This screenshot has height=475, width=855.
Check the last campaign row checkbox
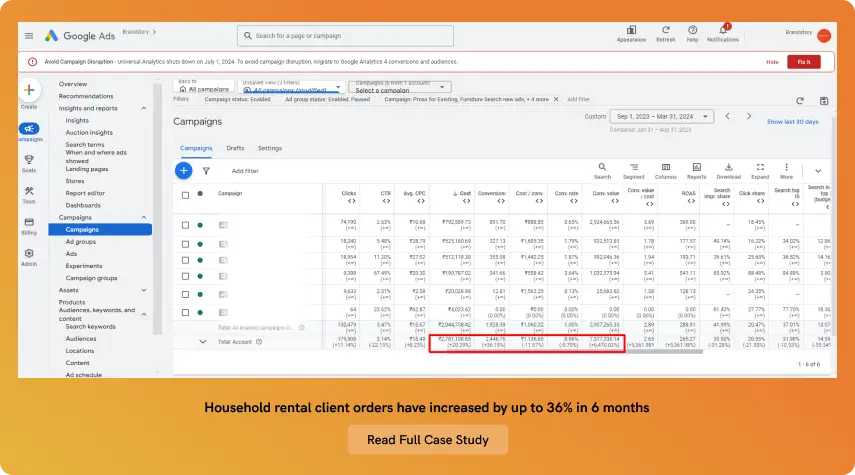[185, 310]
